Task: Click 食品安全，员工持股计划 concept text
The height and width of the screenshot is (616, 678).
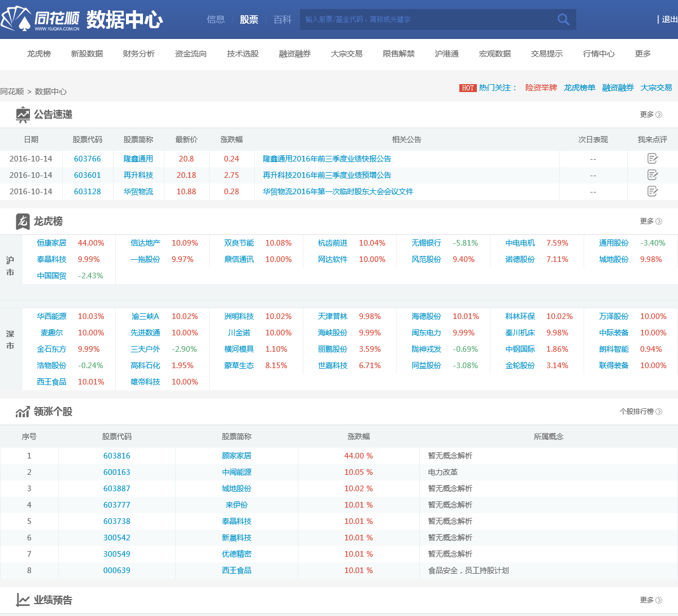Action: 468,570
